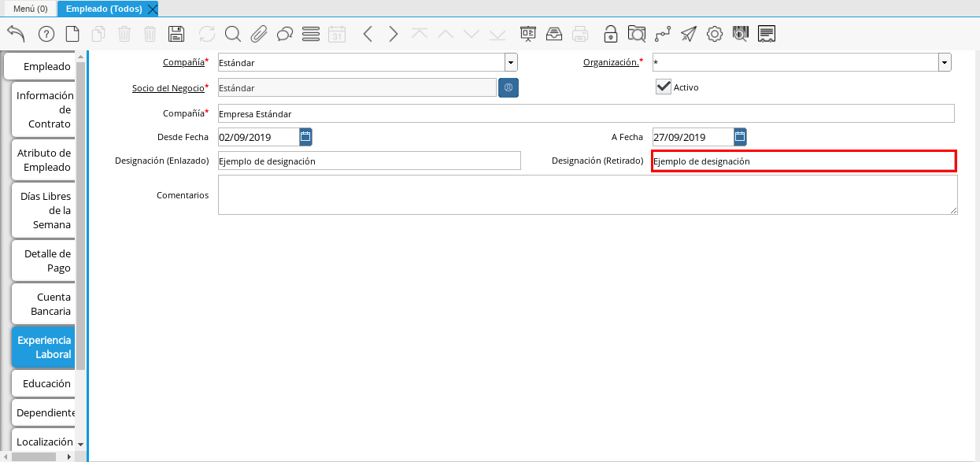Screen dimensions: 980x462
Task: Open the Archive drawer icon
Action: click(554, 34)
